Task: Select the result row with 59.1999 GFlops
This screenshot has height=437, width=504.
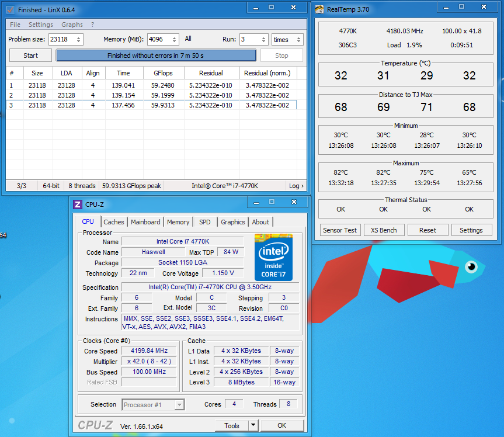Action: pyautogui.click(x=151, y=95)
